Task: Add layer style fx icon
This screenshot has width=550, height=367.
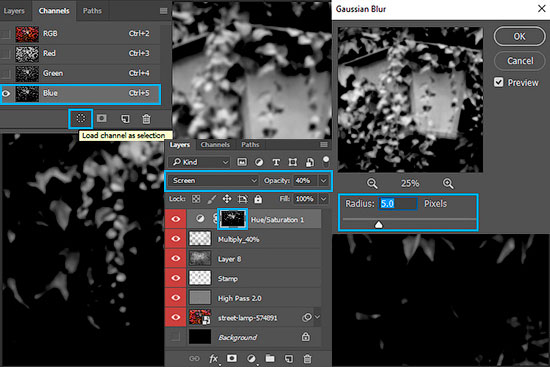Action: [213, 358]
